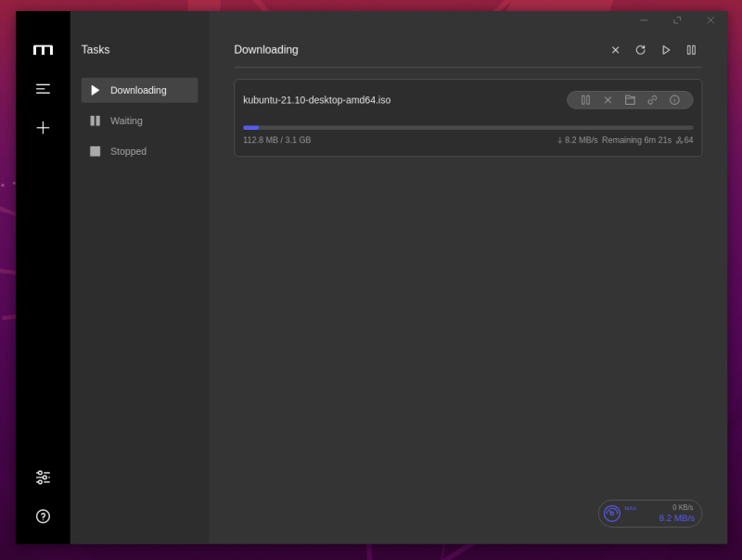Pause all tasks from the top toolbar
The height and width of the screenshot is (560, 742).
click(x=691, y=50)
